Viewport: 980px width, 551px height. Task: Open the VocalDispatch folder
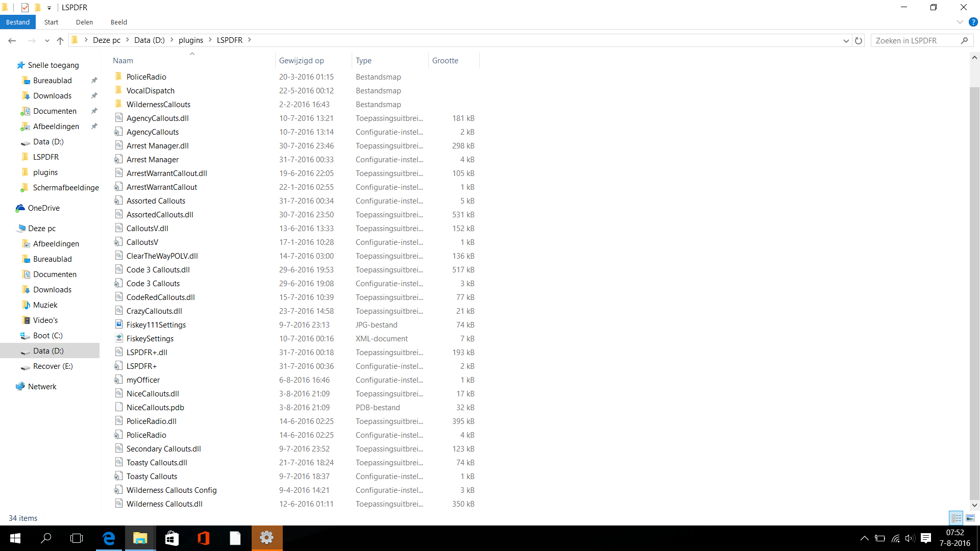150,91
